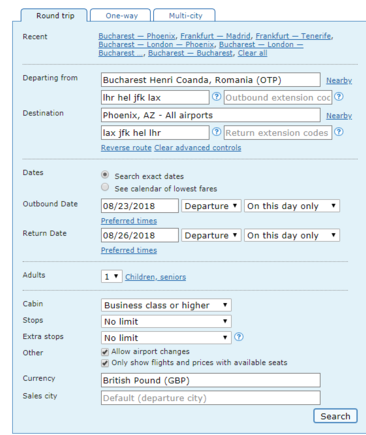Expand the Cabin class dropdown

(166, 305)
